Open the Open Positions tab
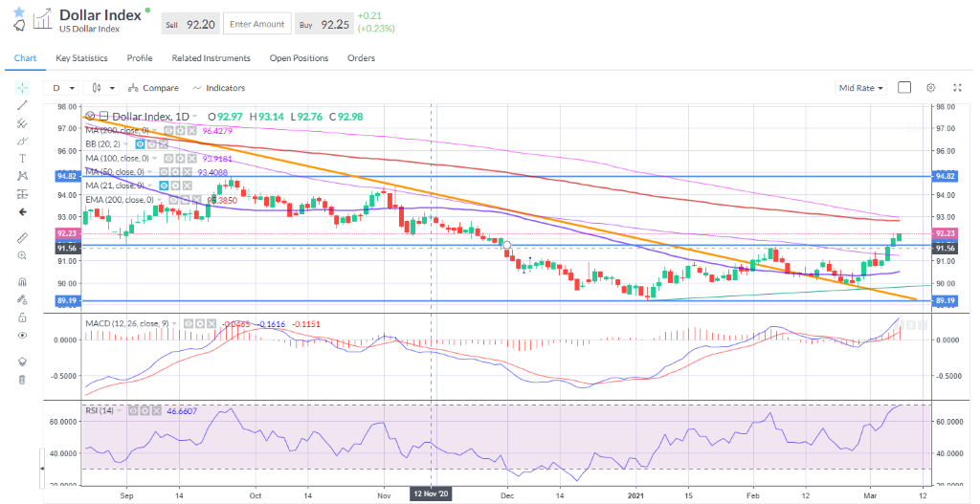The height and width of the screenshot is (504, 980). (x=299, y=58)
